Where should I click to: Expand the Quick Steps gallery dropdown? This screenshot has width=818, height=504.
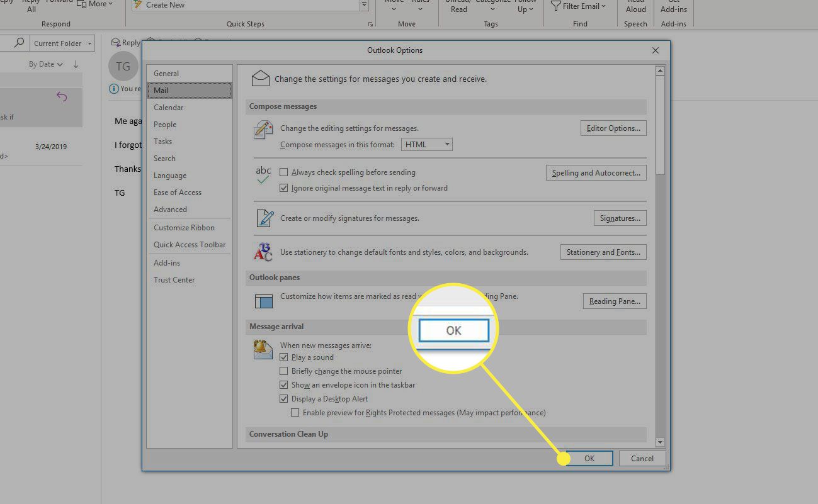tap(364, 5)
